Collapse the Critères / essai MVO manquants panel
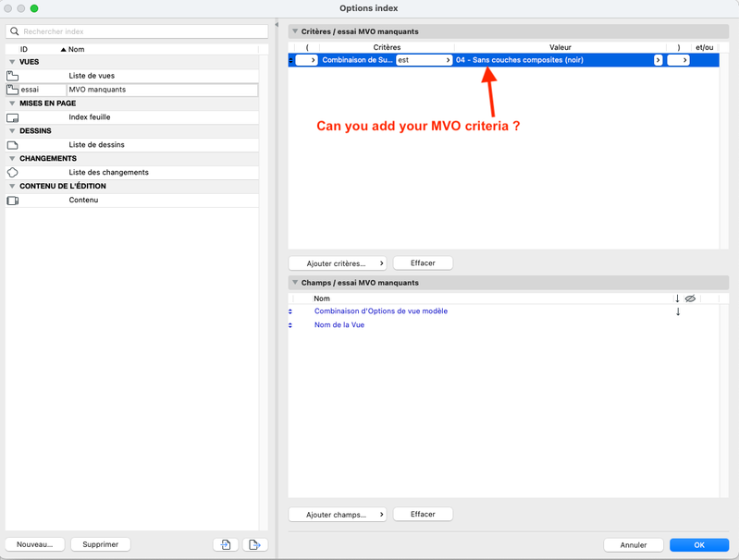The width and height of the screenshot is (739, 560). 295,31
